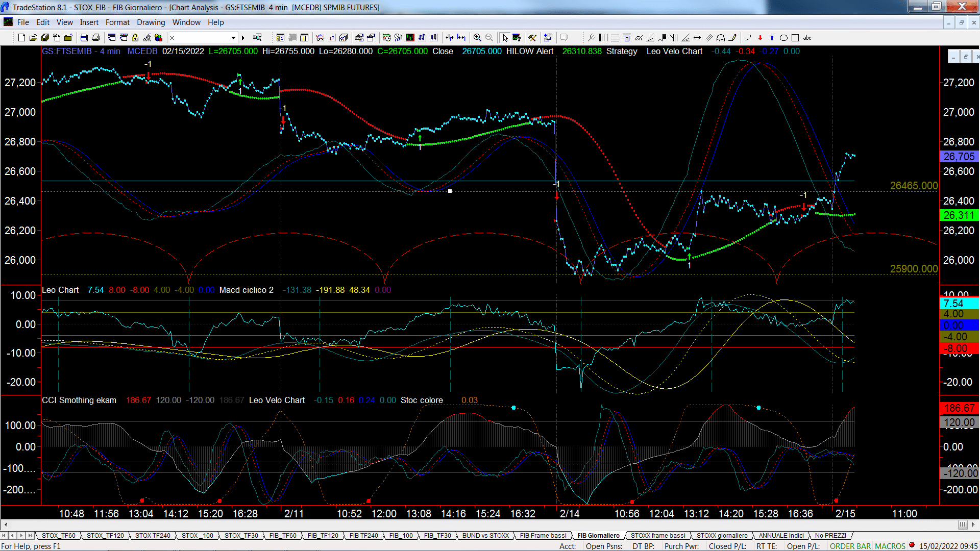Select the ellipse drawing tool
Screen dimensions: 980x551
coord(783,38)
